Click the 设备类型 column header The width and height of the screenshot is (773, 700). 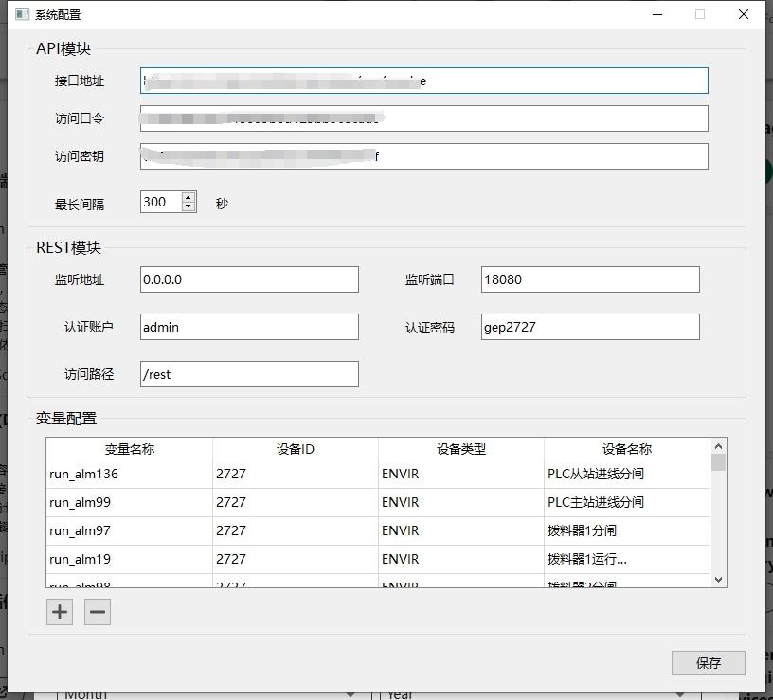461,449
